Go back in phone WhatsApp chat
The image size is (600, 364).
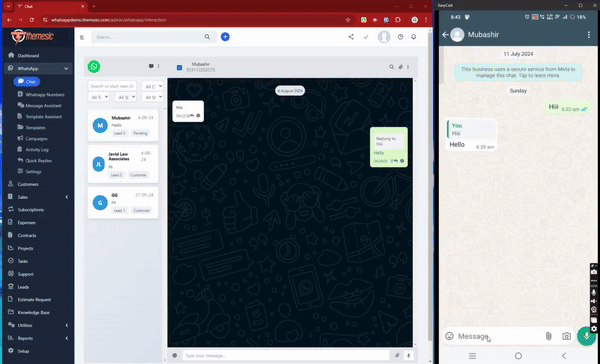click(445, 34)
